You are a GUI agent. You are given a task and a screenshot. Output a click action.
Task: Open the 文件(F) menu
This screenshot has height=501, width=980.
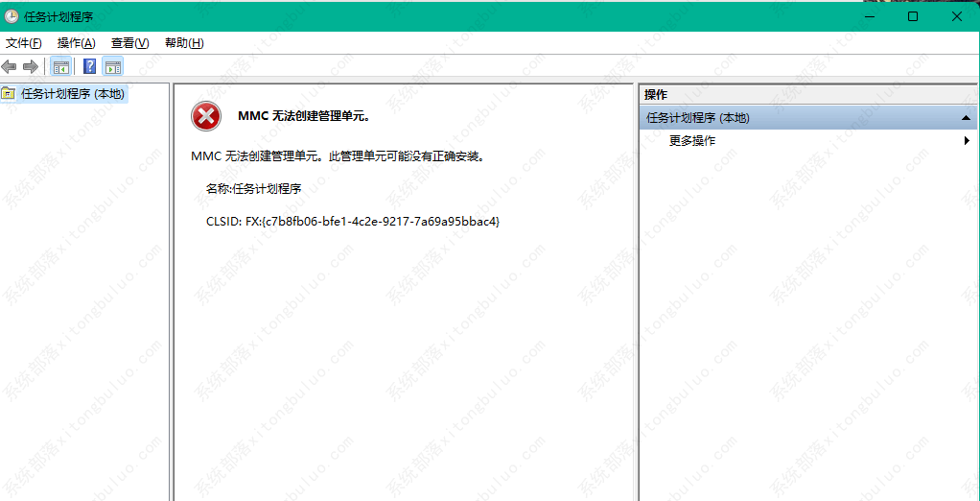[24, 43]
